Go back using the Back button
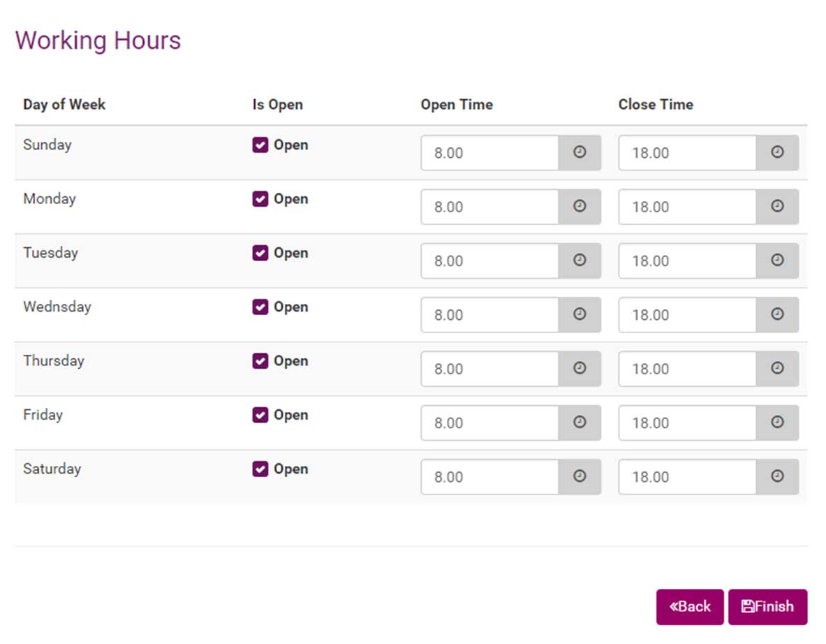This screenshot has width=826, height=644. point(690,606)
